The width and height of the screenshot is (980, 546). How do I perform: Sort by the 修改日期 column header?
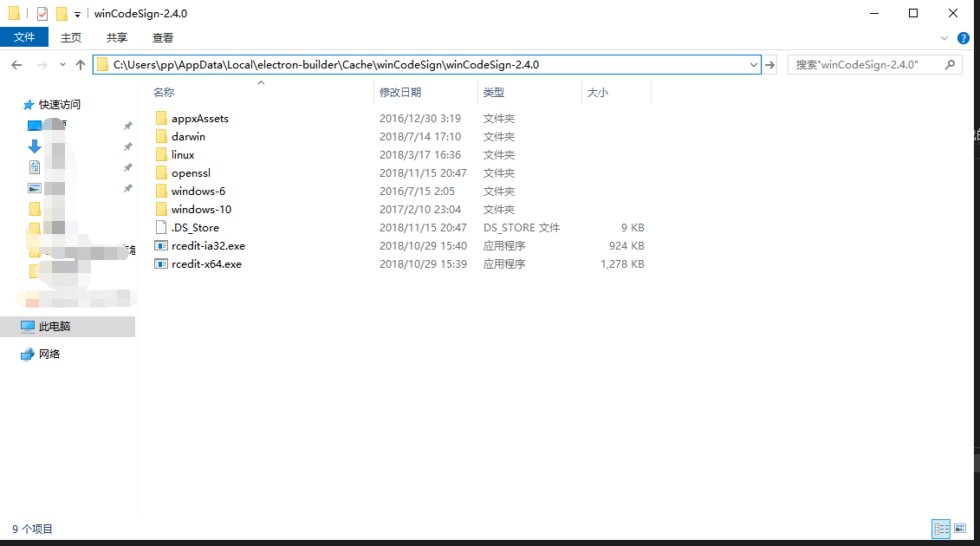[x=400, y=92]
